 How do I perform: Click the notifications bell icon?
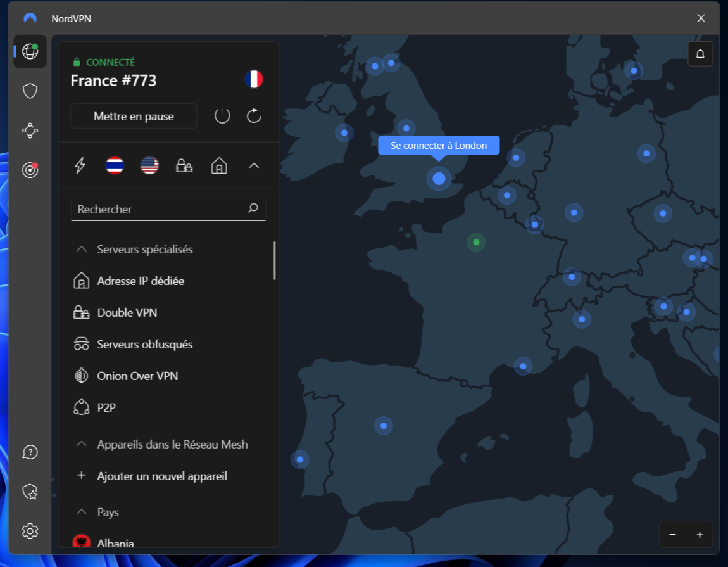pos(700,54)
